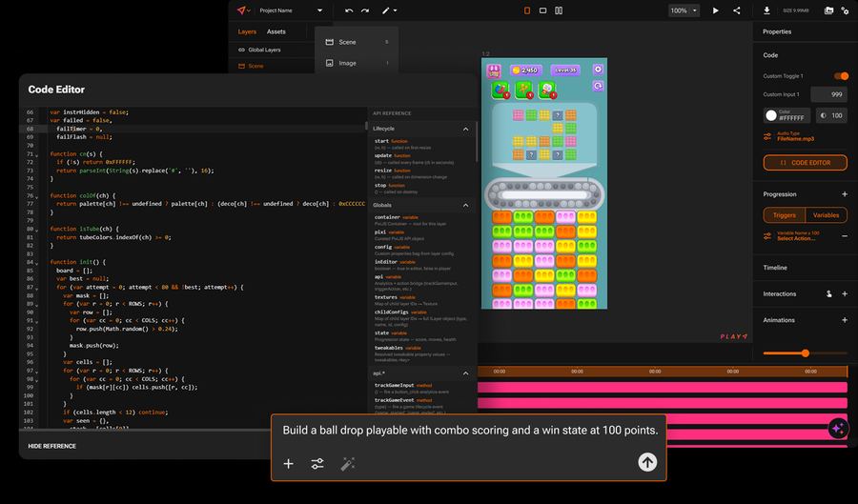Image resolution: width=858 pixels, height=504 pixels.
Task: Open the project folder icon
Action: pyautogui.click(x=829, y=10)
